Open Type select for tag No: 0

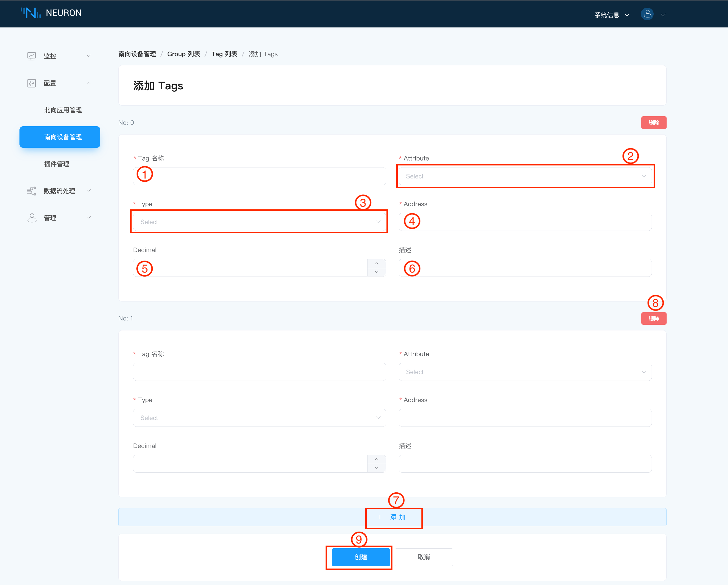[x=259, y=222]
